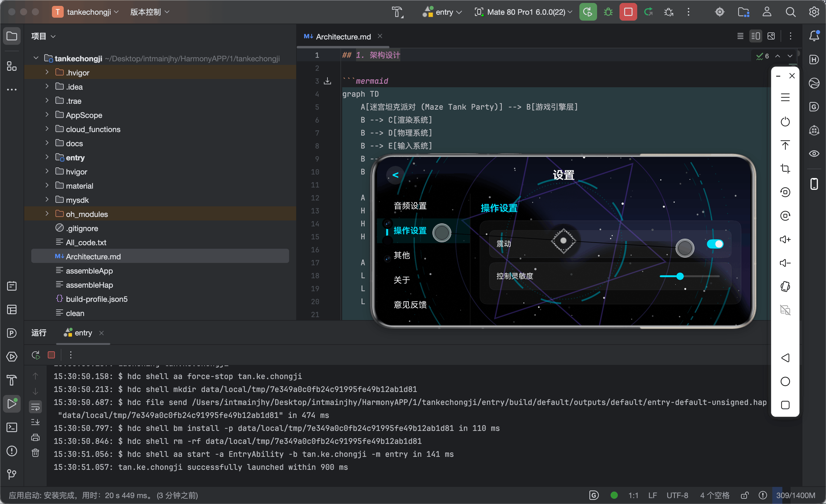
Task: Select 意见反馈 in emulator settings menu
Action: coord(410,304)
